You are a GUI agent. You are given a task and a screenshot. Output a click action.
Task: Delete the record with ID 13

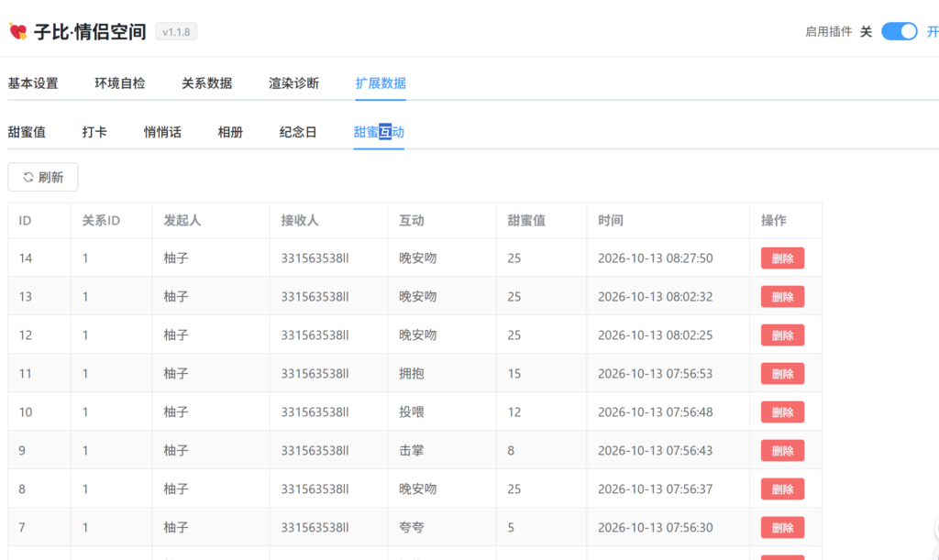tap(782, 297)
